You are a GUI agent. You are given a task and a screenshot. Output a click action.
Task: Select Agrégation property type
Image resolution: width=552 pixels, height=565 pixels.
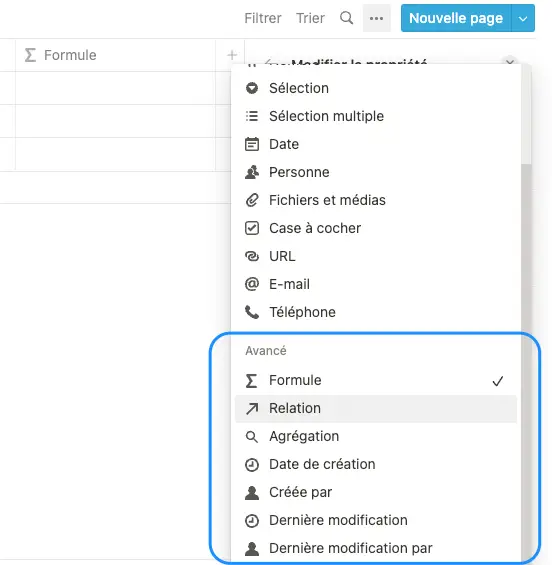[x=376, y=436]
